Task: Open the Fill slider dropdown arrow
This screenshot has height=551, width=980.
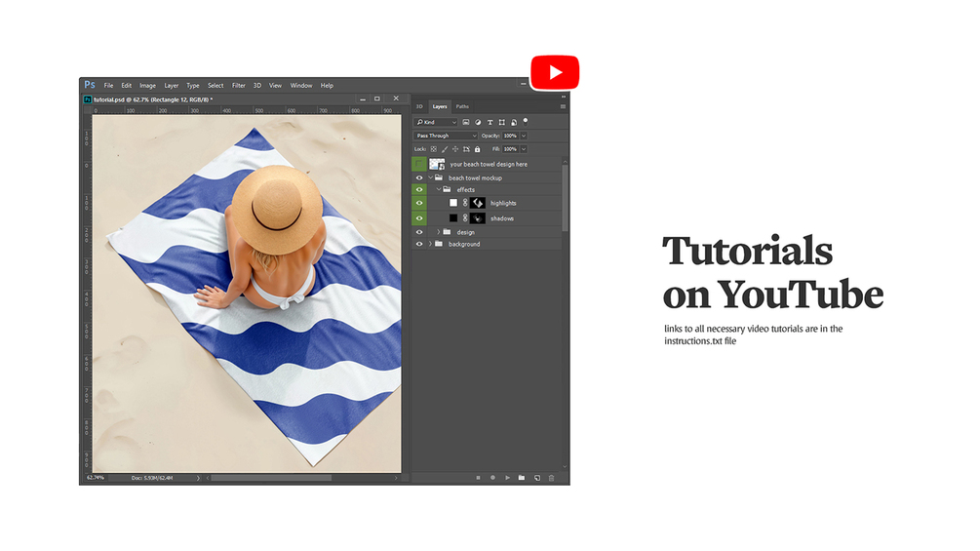Action: tap(524, 149)
